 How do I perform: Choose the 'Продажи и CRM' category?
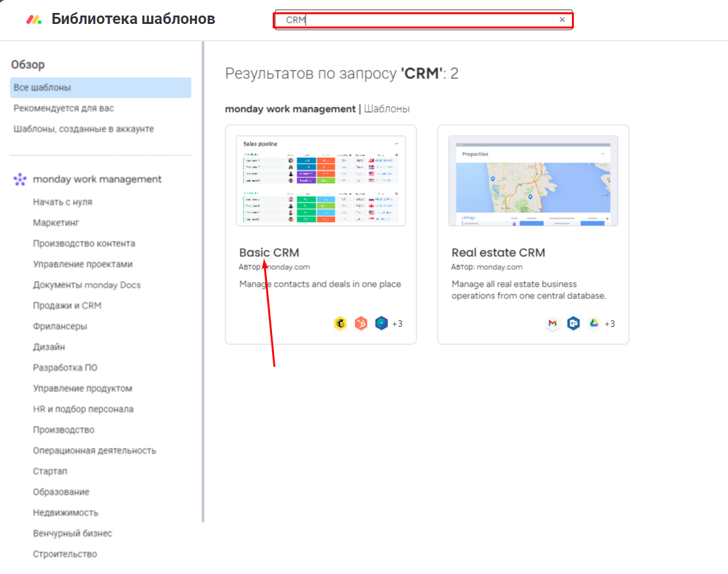67,305
